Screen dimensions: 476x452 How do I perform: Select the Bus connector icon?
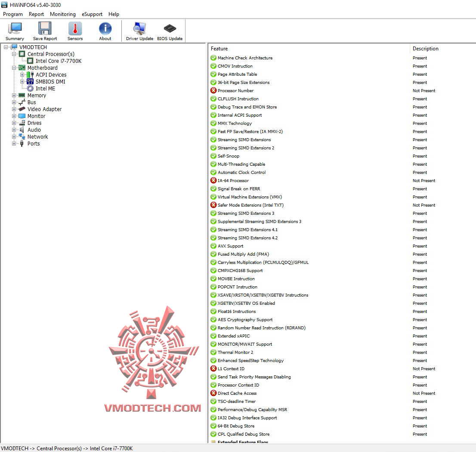[x=22, y=102]
